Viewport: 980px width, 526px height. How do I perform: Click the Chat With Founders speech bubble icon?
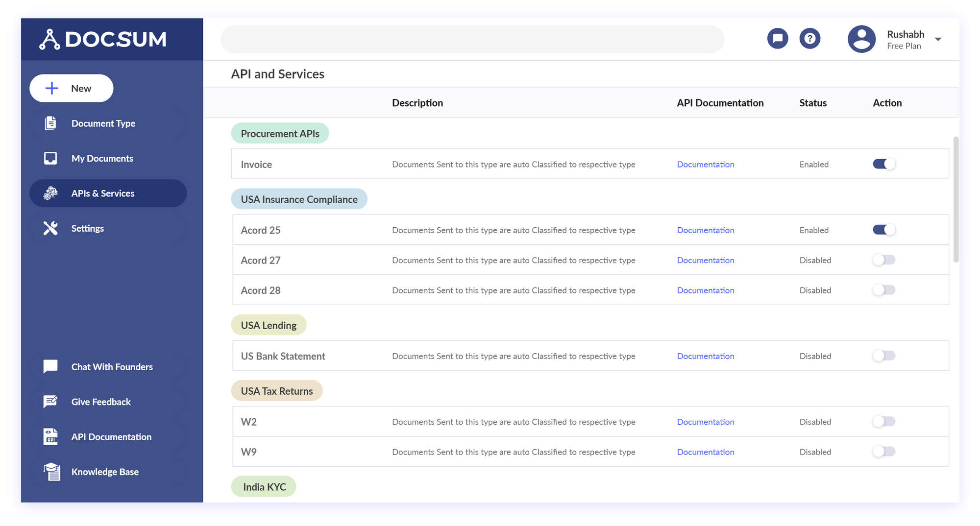[50, 366]
